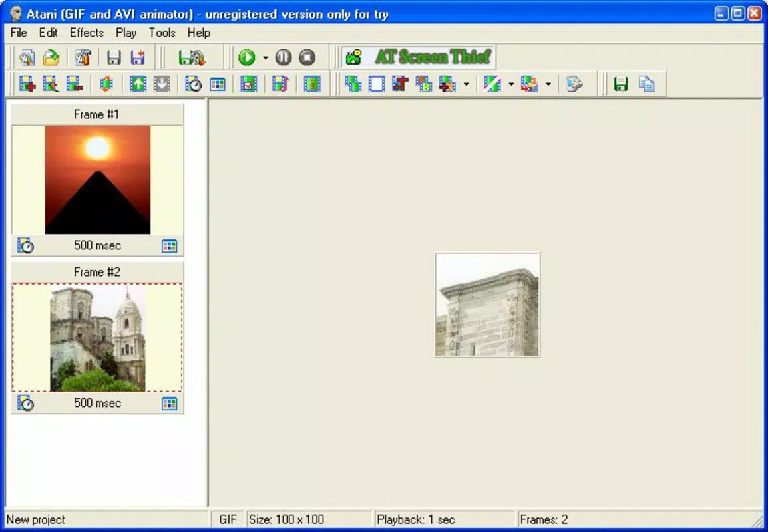Expand dropdown next to red cross film icon
Viewport: 768px width, 532px height.
pyautogui.click(x=467, y=84)
